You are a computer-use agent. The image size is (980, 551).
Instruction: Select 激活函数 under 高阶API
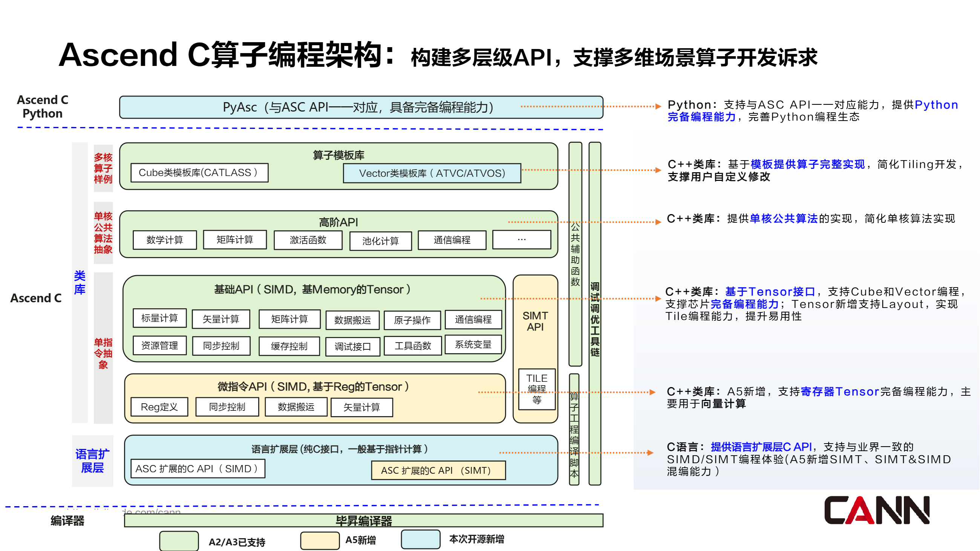[x=308, y=240]
